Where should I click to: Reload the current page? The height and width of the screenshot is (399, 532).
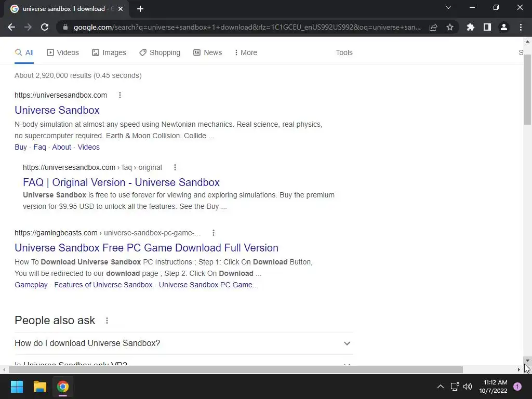(x=45, y=27)
